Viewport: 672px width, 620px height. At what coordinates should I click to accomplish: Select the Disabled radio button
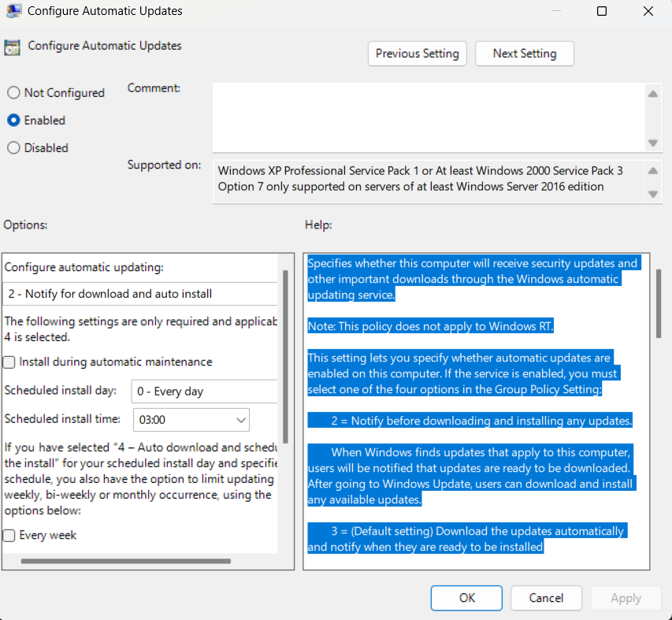pyautogui.click(x=13, y=148)
